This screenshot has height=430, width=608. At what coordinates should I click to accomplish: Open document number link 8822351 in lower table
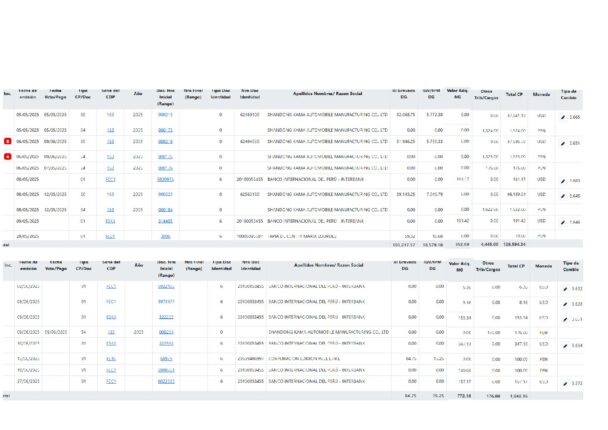[165, 382]
